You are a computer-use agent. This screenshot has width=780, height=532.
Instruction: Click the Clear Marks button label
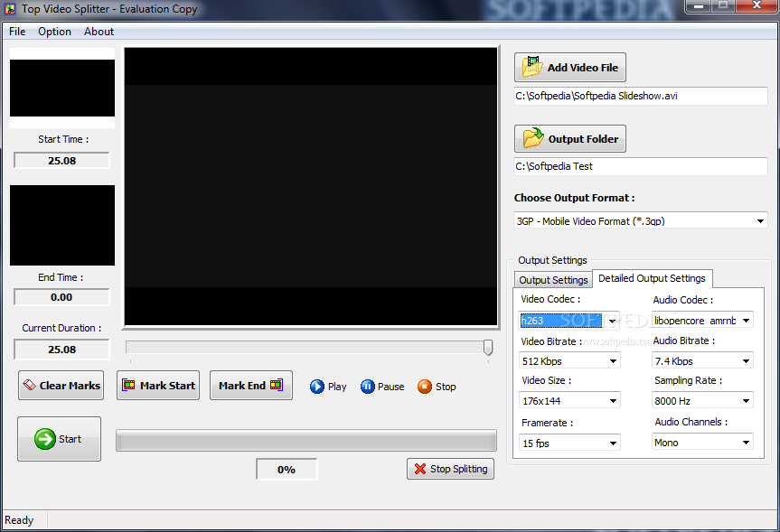point(70,386)
